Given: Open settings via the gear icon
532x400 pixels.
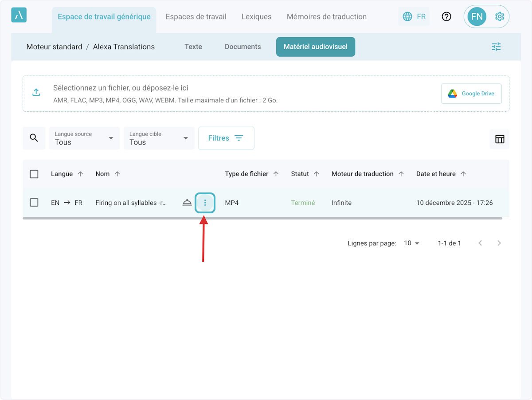Looking at the screenshot, I should pos(500,17).
